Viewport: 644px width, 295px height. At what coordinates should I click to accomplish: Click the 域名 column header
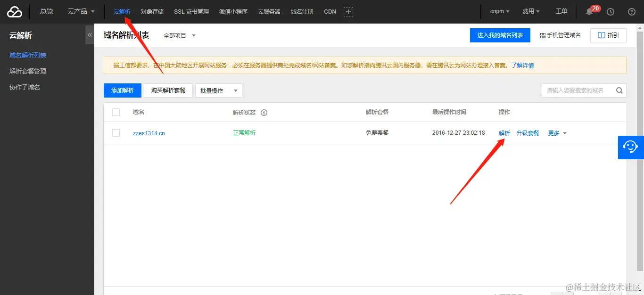pyautogui.click(x=139, y=112)
